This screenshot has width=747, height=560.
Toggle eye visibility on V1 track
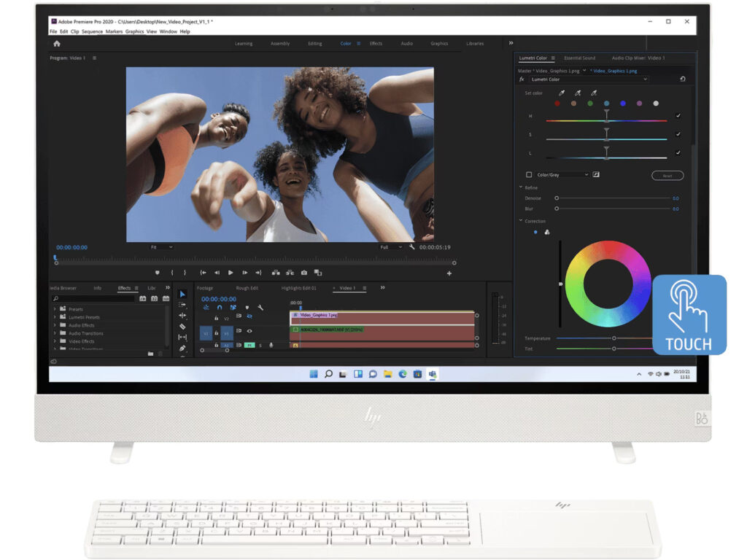pyautogui.click(x=249, y=330)
